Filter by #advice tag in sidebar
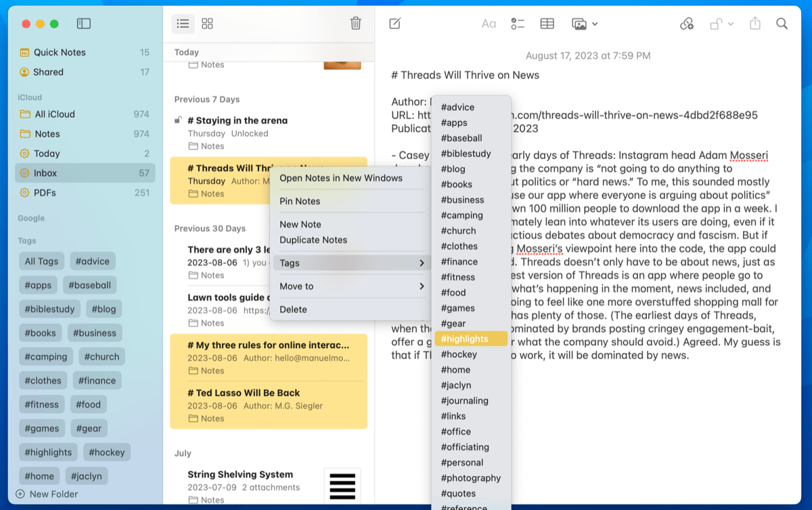812x510 pixels. click(x=93, y=261)
